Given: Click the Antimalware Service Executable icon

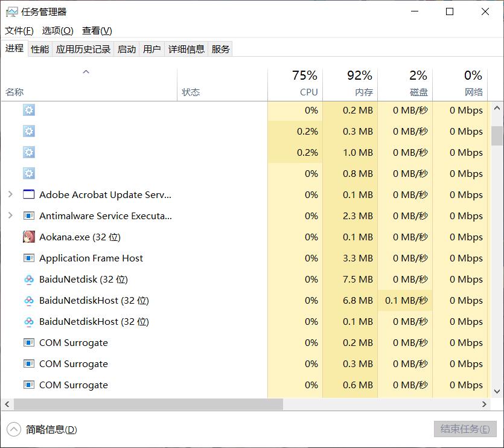Looking at the screenshot, I should pos(29,216).
